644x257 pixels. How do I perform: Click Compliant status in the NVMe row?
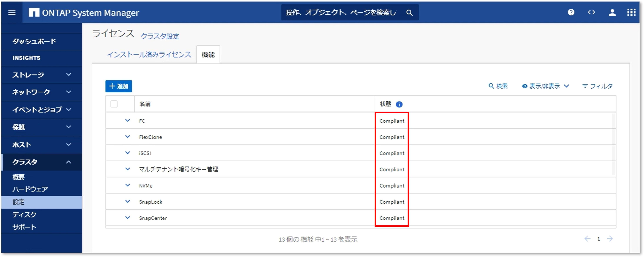coord(392,186)
